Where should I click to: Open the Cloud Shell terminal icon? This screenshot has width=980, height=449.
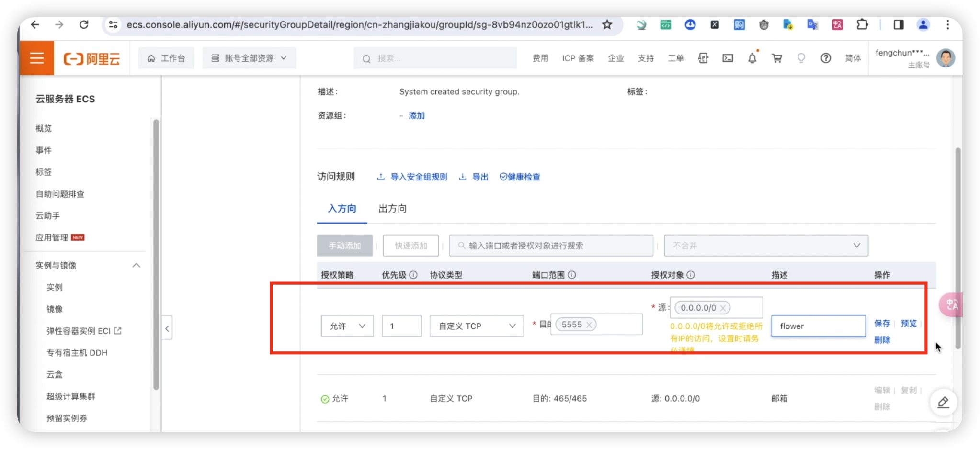[728, 58]
